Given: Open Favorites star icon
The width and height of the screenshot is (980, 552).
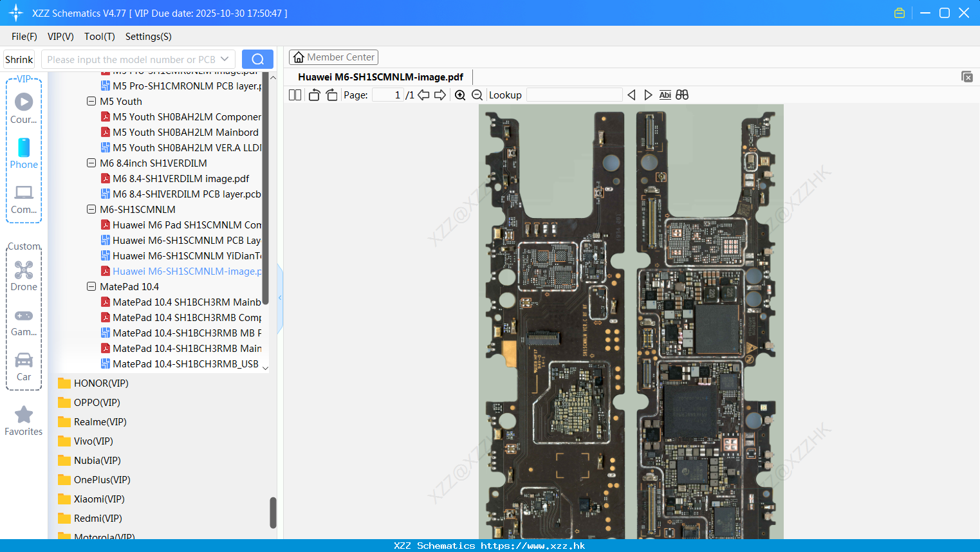Looking at the screenshot, I should [24, 421].
